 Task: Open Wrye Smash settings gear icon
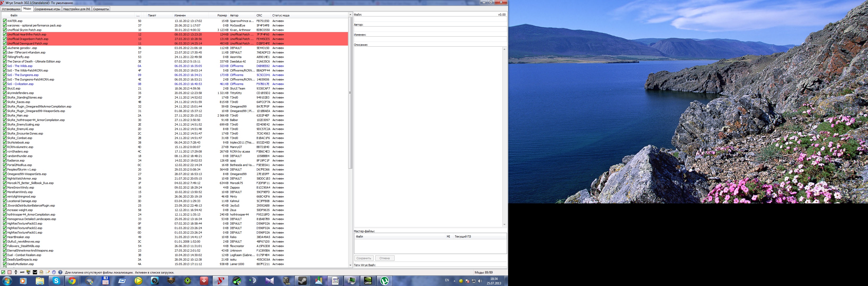[54, 272]
